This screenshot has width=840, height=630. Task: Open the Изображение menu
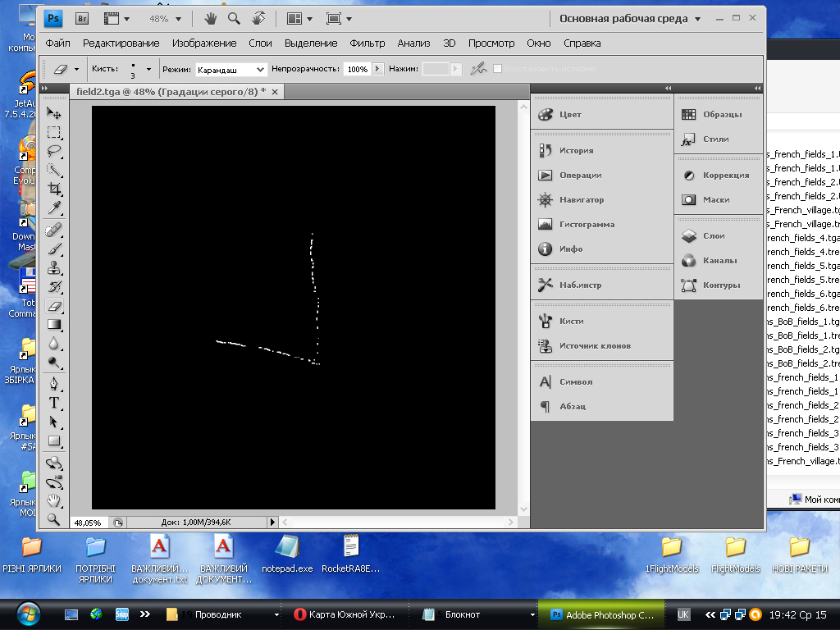[204, 43]
